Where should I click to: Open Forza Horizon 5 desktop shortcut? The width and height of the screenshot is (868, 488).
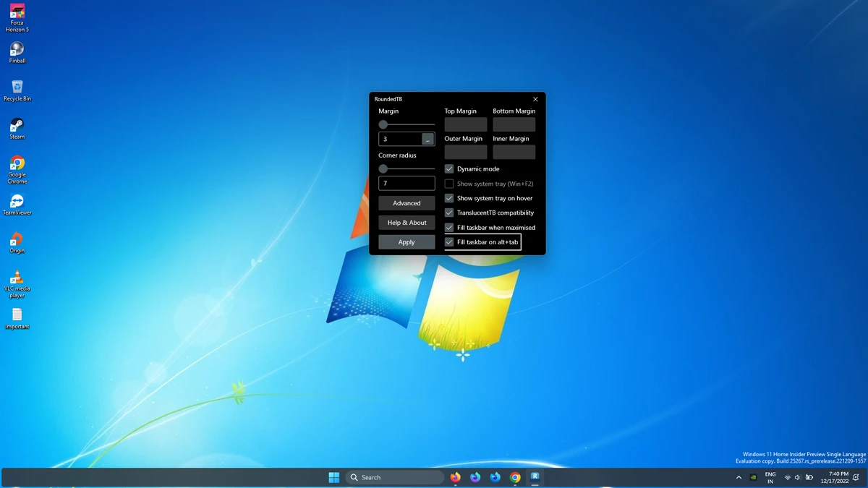(x=17, y=18)
